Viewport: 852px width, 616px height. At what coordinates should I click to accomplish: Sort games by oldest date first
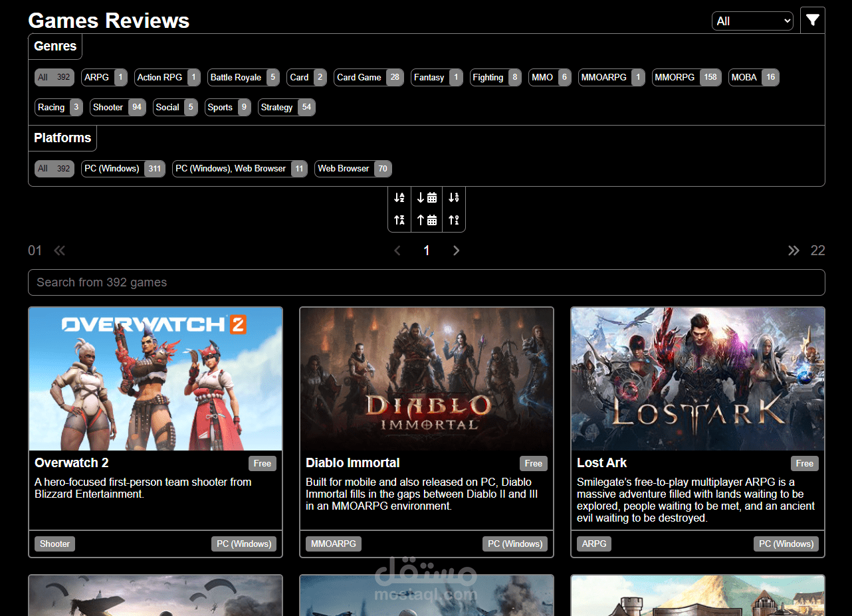point(427,219)
